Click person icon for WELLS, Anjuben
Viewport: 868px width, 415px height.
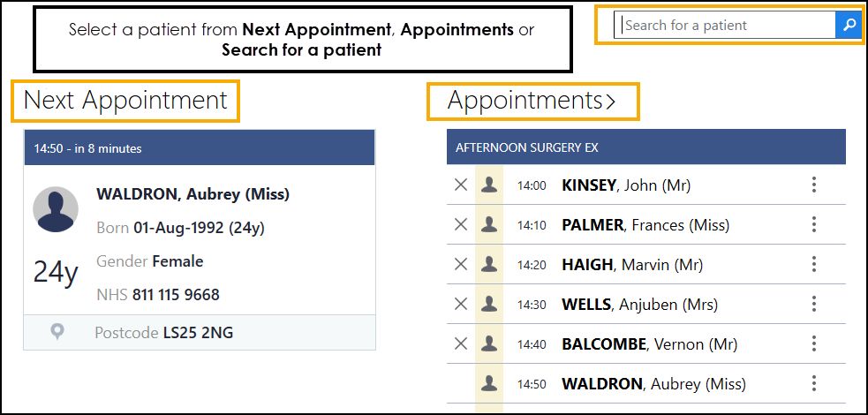point(488,305)
